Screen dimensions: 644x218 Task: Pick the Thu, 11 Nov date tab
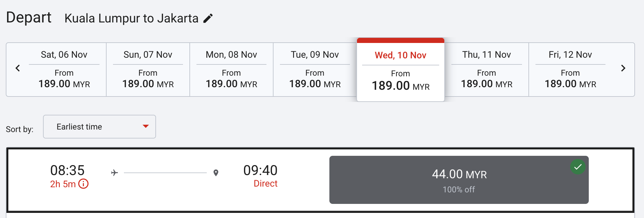pyautogui.click(x=487, y=70)
